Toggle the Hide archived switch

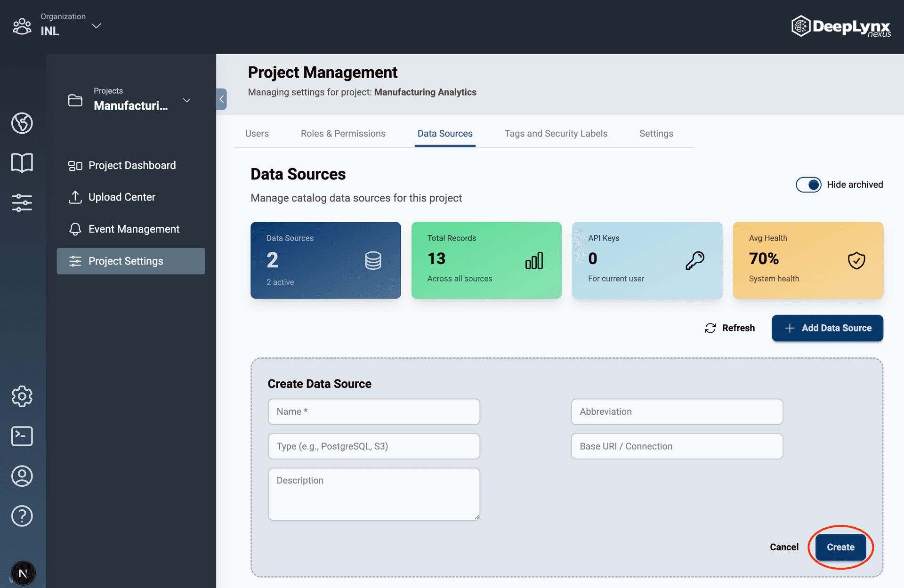(x=808, y=185)
